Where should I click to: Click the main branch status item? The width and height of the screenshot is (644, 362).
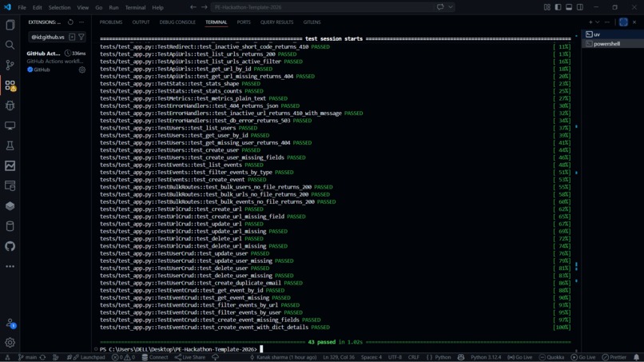(x=28, y=357)
